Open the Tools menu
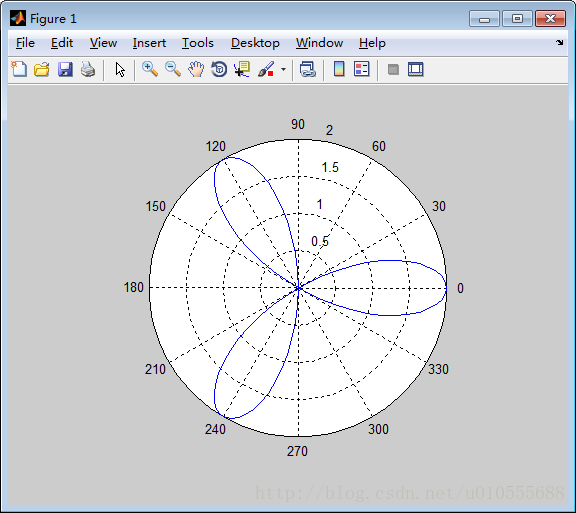Screen dimensions: 576x513 click(198, 43)
